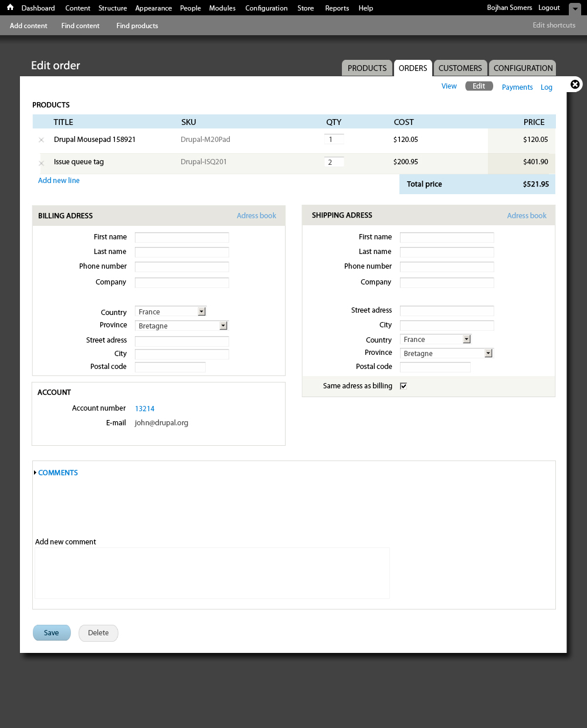The height and width of the screenshot is (728, 587).
Task: Open account number 13214
Action: point(144,408)
